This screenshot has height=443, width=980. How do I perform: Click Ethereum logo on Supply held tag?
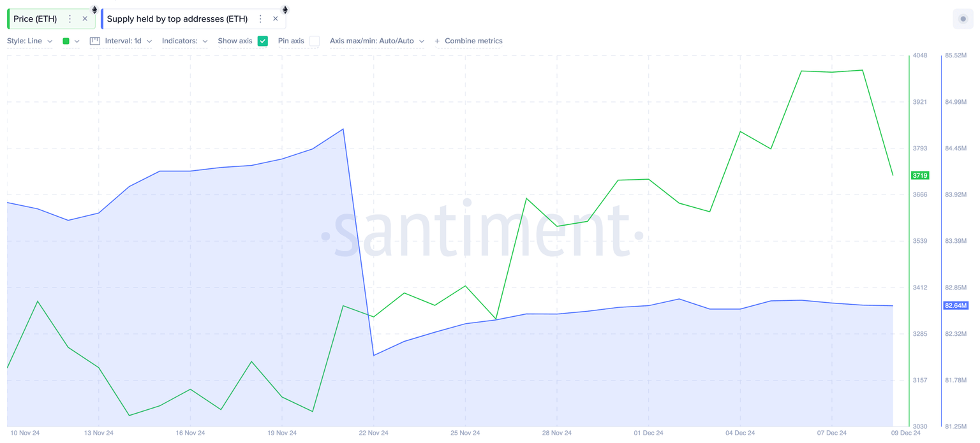[285, 10]
